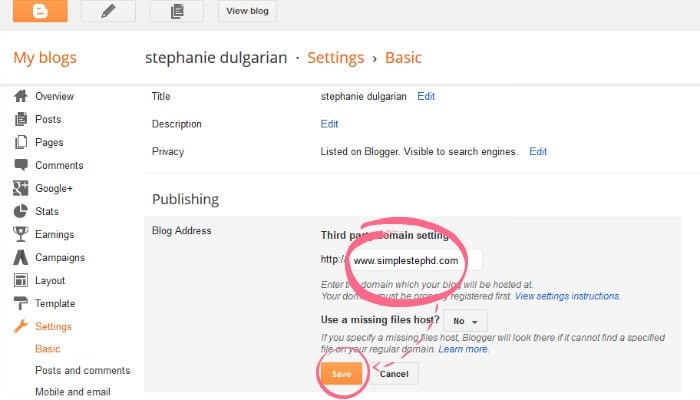Select the Settings menu item
This screenshot has height=400, width=700.
click(x=53, y=327)
